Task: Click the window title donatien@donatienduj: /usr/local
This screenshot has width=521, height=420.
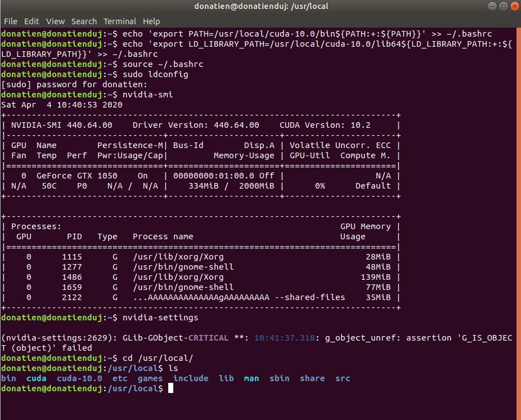Action: (261, 6)
